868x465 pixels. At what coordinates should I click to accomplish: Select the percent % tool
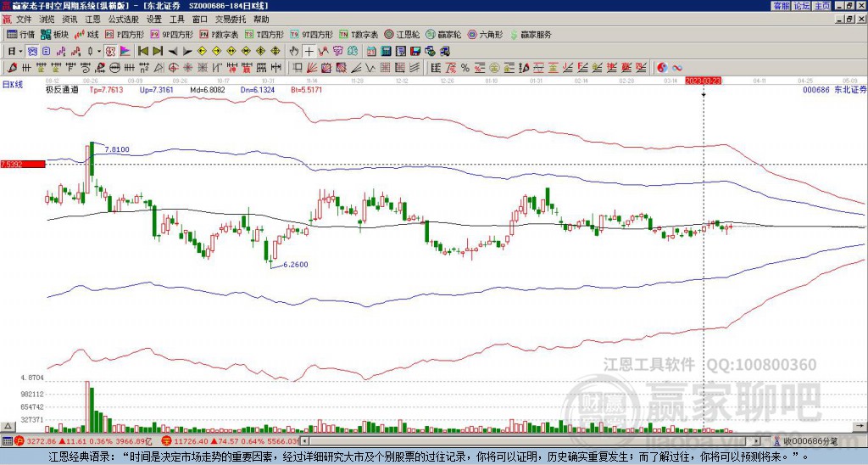465,68
